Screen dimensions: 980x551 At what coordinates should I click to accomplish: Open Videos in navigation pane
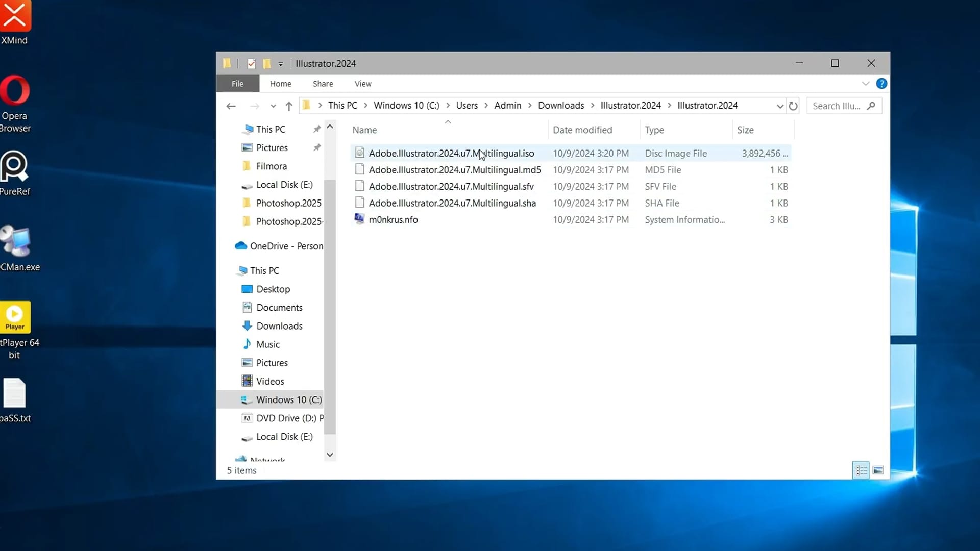270,381
